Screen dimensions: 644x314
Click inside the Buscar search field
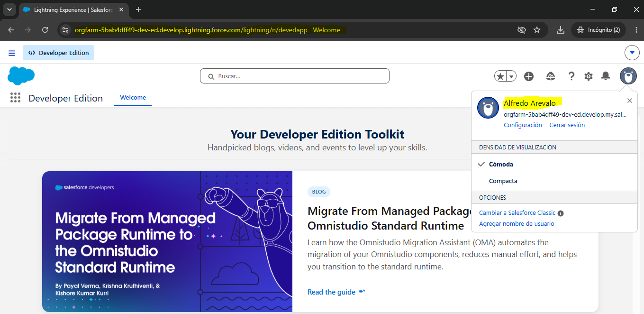pyautogui.click(x=294, y=76)
